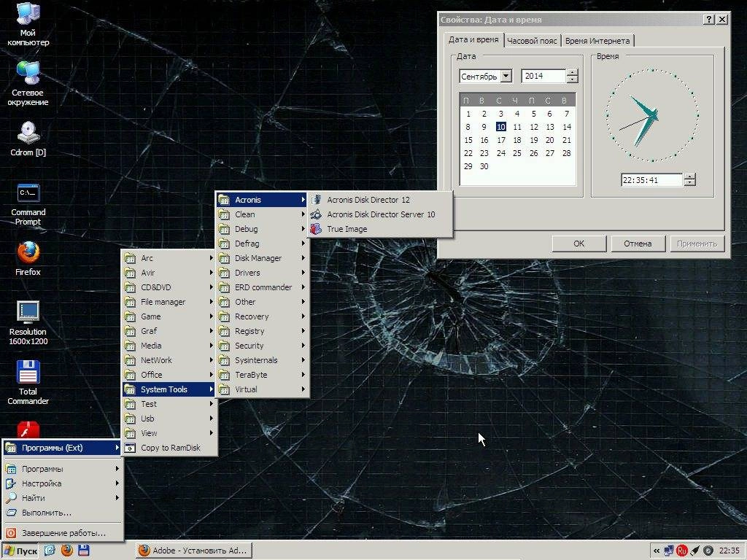Open the Game programs folder
Viewport: 747px width, 560px height.
[169, 316]
